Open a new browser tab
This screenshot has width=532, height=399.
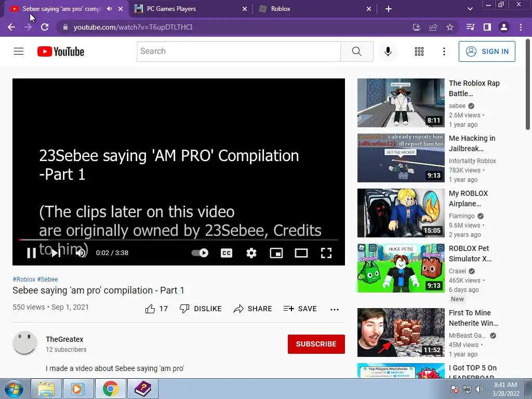click(389, 9)
